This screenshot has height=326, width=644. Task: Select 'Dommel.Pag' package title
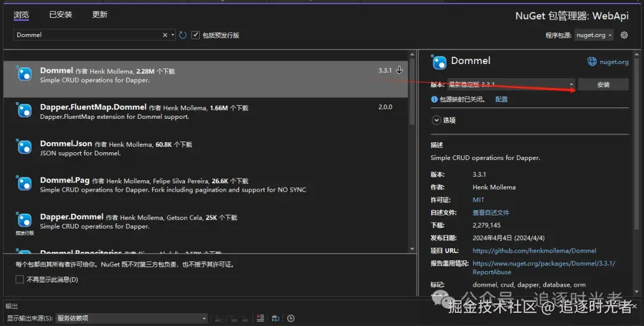[x=65, y=180]
